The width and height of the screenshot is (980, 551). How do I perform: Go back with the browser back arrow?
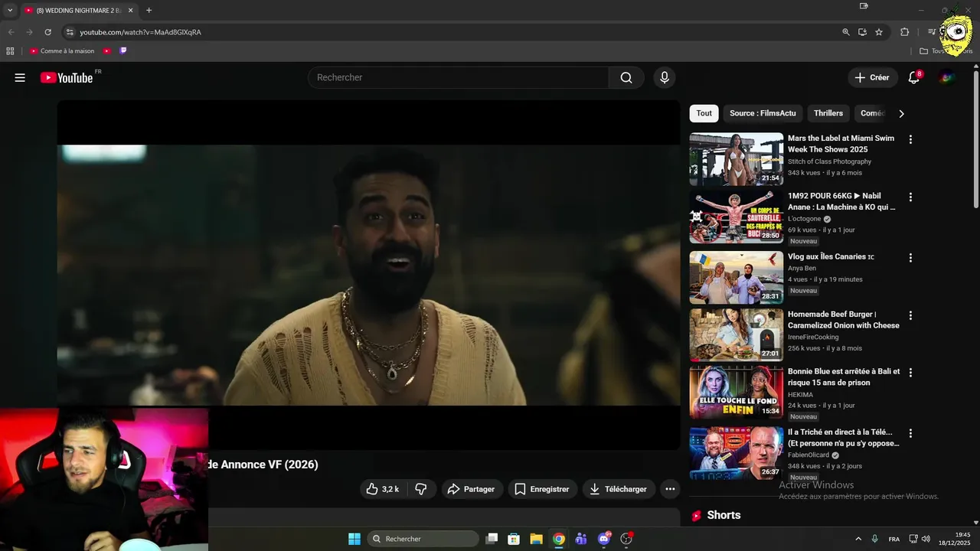coord(11,32)
